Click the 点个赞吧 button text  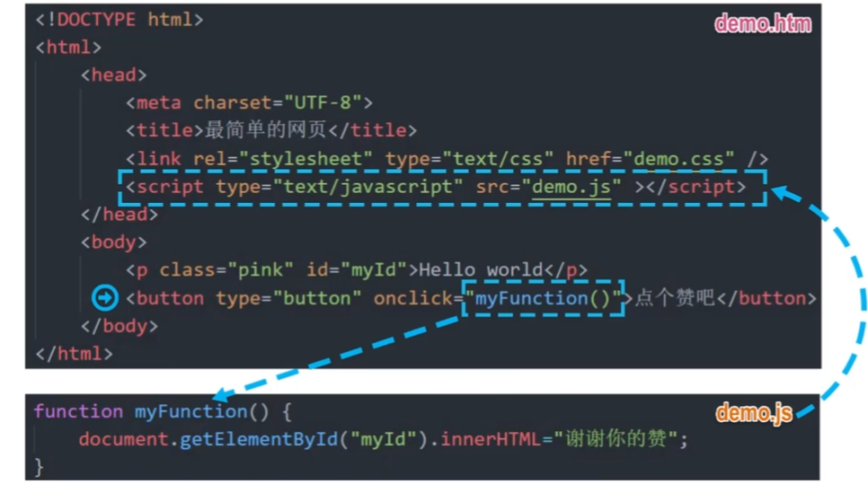click(675, 298)
